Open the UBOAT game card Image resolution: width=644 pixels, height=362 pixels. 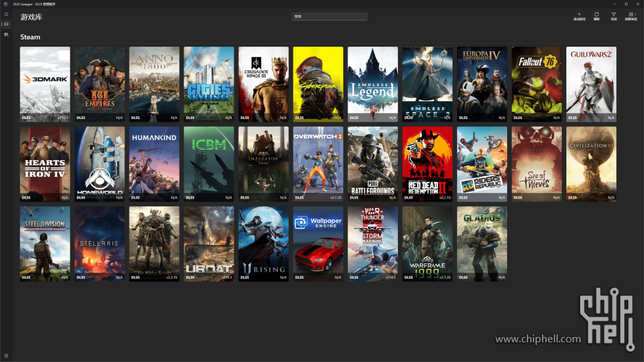[209, 244]
